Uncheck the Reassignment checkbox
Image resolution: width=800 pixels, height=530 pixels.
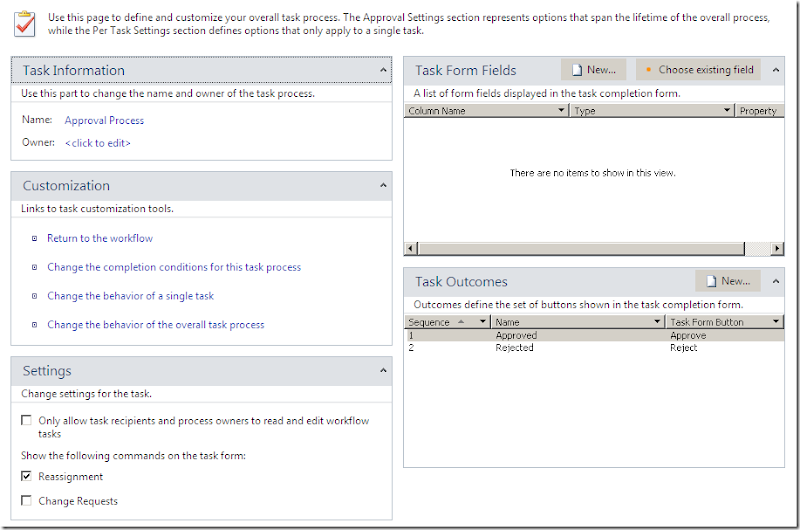(x=26, y=476)
